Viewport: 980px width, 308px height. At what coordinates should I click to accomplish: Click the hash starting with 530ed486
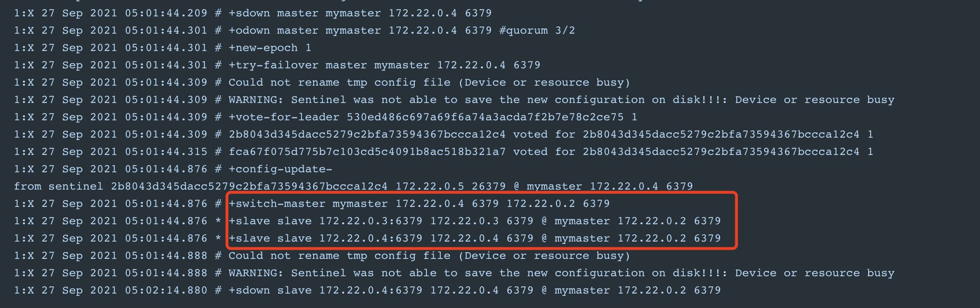pos(485,117)
